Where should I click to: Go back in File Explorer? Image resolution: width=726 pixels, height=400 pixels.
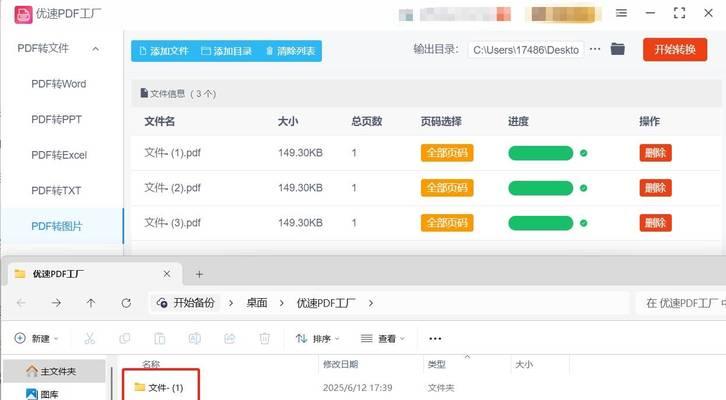[21, 303]
